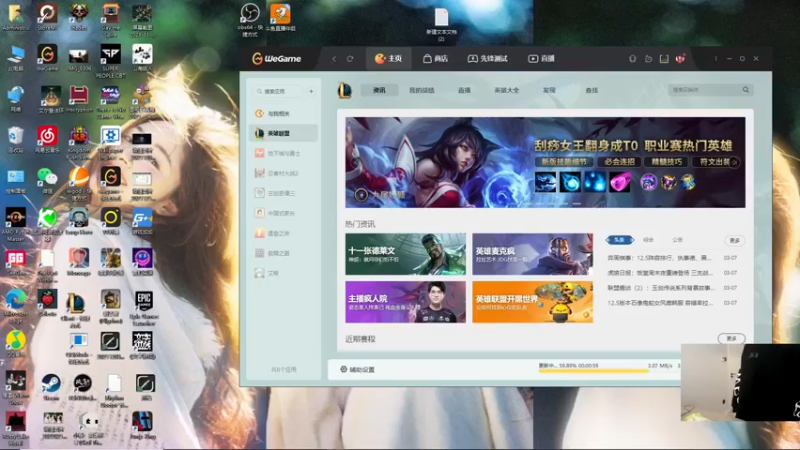Open the OBS shortcut on desktop top
The image size is (800, 450).
point(250,20)
